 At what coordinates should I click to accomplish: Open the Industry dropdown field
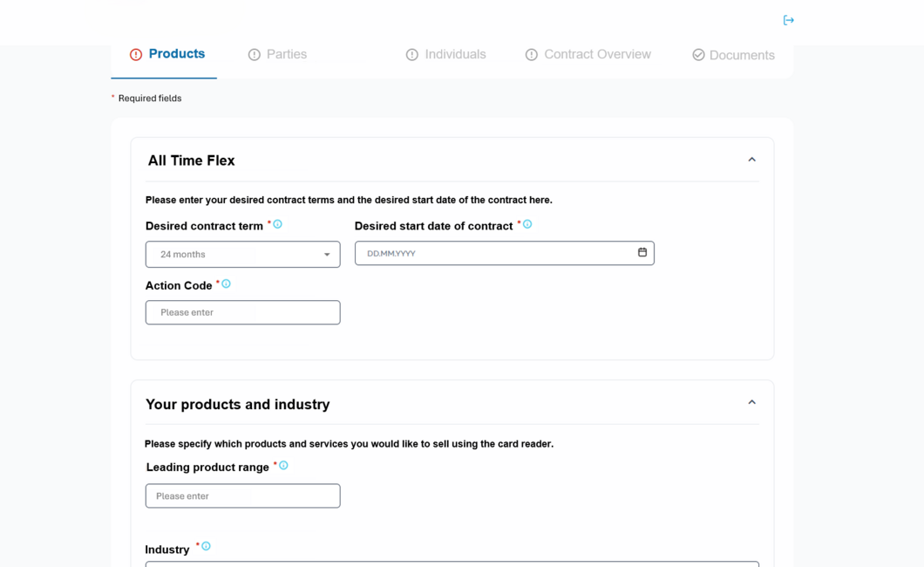click(452, 563)
